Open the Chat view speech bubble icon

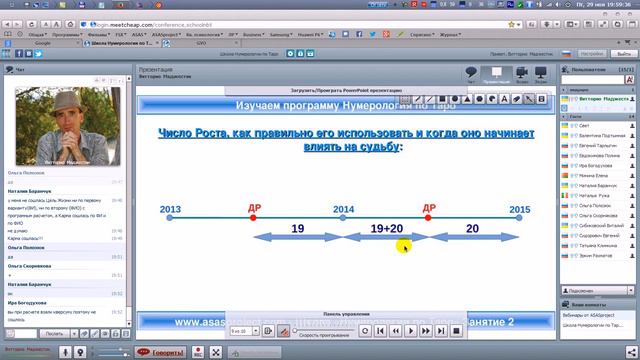click(x=471, y=73)
